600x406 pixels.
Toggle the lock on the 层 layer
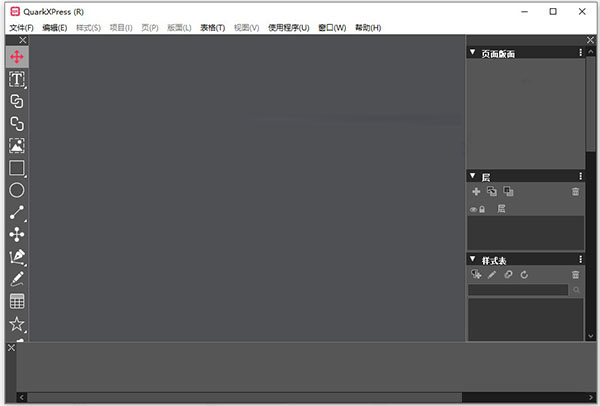482,209
